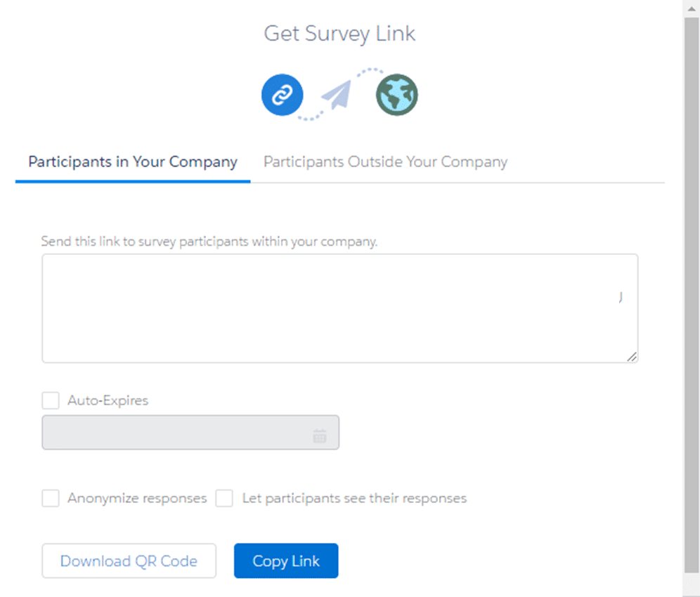
Task: Click the "Let participants see their responses" label text
Action: tap(354, 498)
